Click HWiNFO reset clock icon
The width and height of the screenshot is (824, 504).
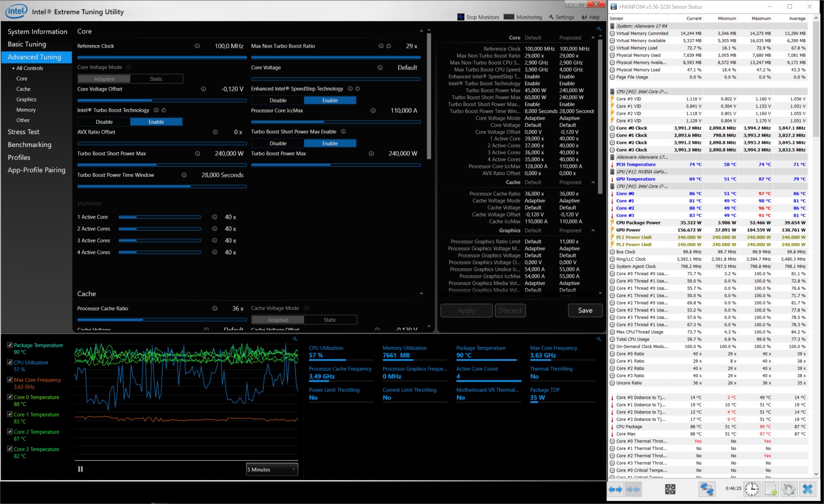(752, 489)
